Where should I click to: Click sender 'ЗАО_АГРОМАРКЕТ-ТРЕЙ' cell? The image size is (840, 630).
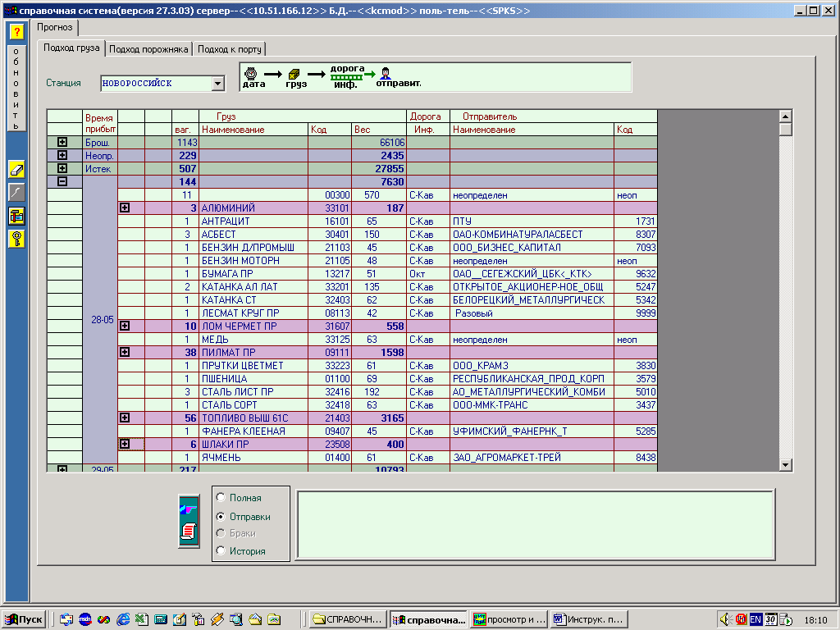[x=532, y=458]
